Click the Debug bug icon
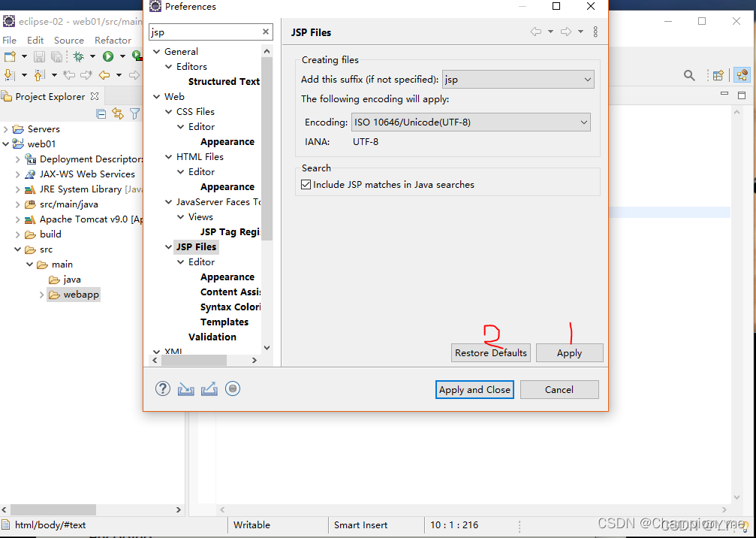Image resolution: width=756 pixels, height=538 pixels. coord(78,56)
